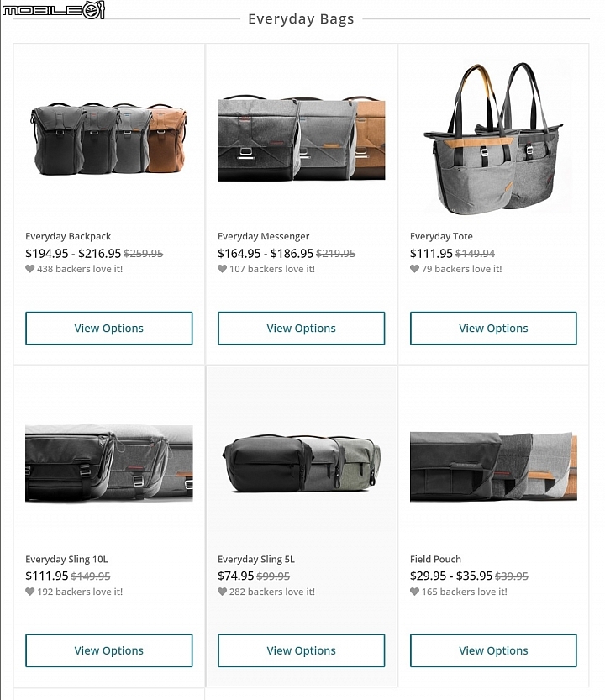Open the Field Pouch product image
This screenshot has height=700, width=605.
click(x=493, y=466)
